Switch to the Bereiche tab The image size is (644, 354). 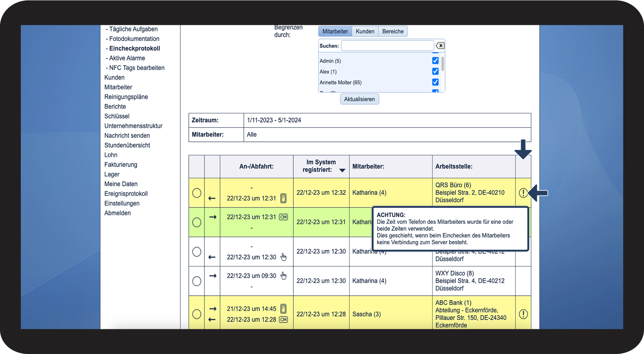pos(393,31)
